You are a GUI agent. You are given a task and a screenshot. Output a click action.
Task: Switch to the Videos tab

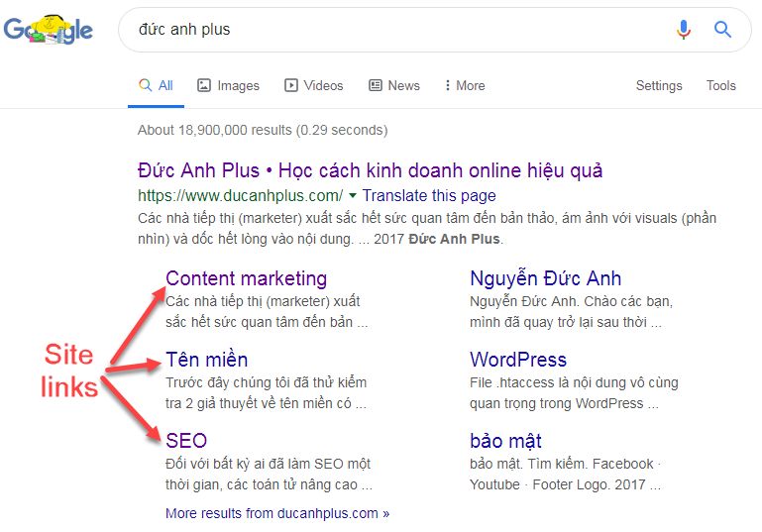tap(314, 85)
